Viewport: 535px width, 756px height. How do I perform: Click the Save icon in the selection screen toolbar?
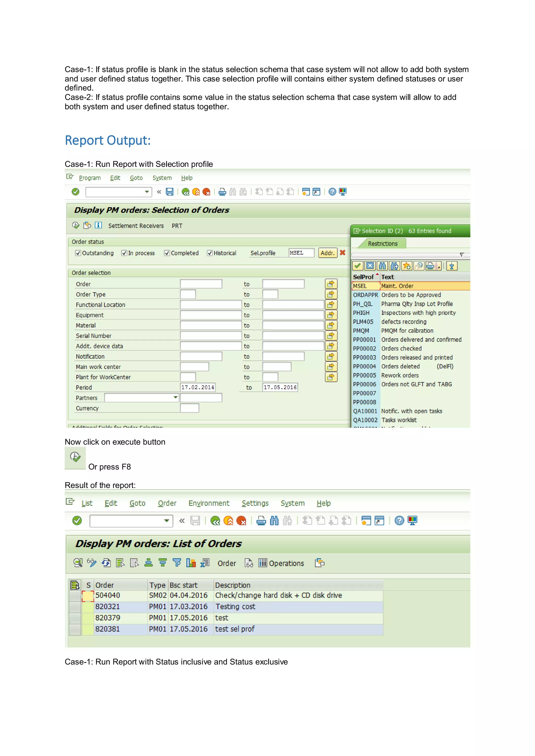[170, 192]
